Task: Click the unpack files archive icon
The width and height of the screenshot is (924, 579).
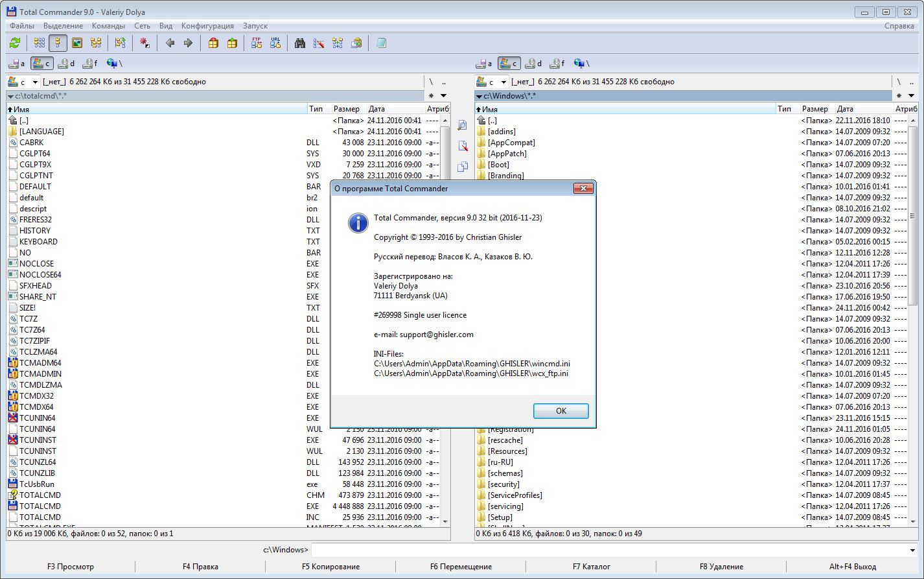Action: coord(232,43)
